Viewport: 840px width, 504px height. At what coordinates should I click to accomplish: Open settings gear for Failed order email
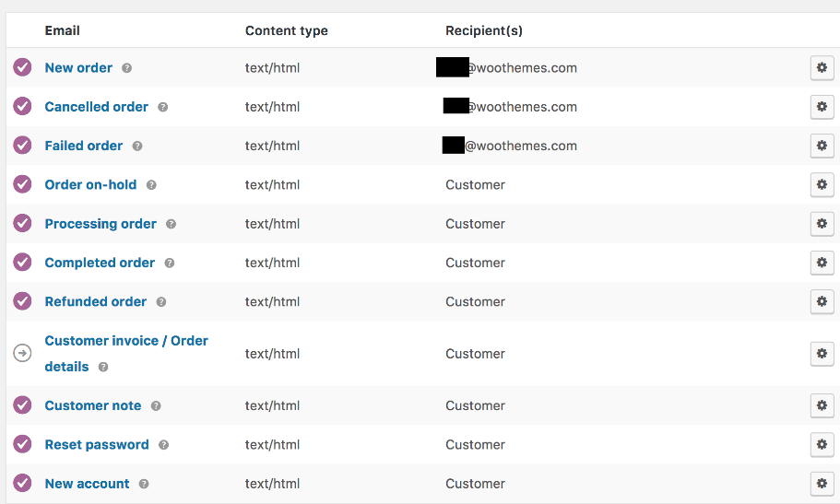click(x=822, y=146)
